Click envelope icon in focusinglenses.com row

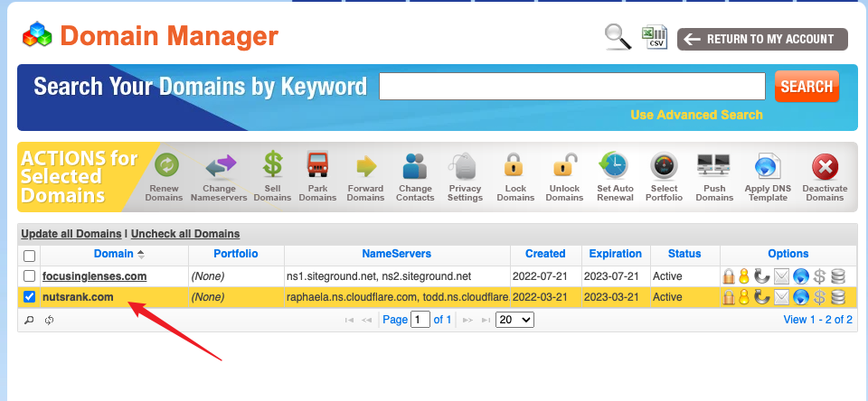coord(781,276)
